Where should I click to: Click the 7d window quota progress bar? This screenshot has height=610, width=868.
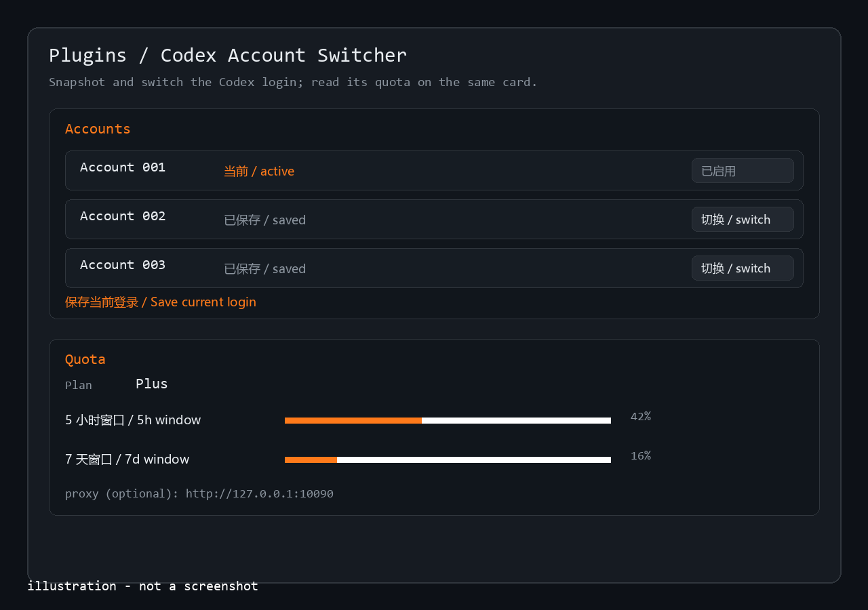(x=448, y=460)
